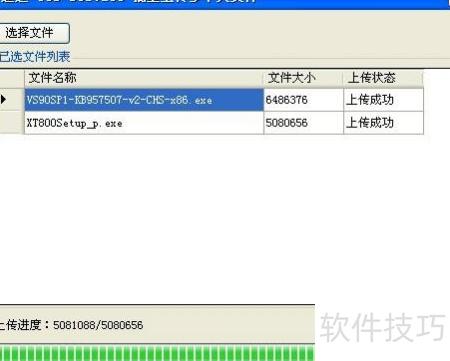Click the green upload progress bar
450x361 pixels.
(157, 353)
